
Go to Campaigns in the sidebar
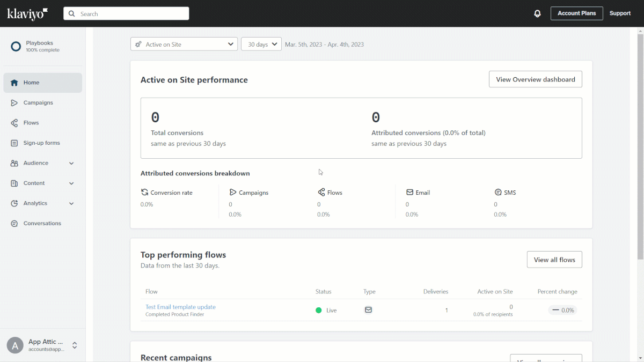[x=38, y=103]
